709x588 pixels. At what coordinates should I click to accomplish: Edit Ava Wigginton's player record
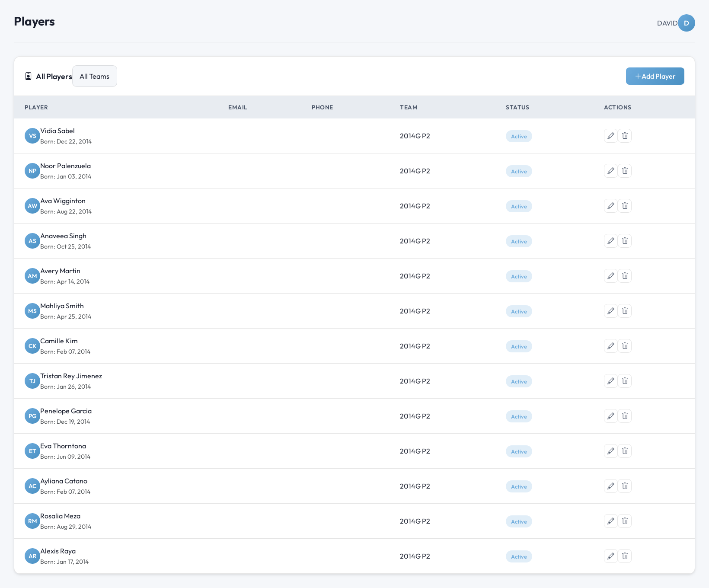[x=610, y=206]
